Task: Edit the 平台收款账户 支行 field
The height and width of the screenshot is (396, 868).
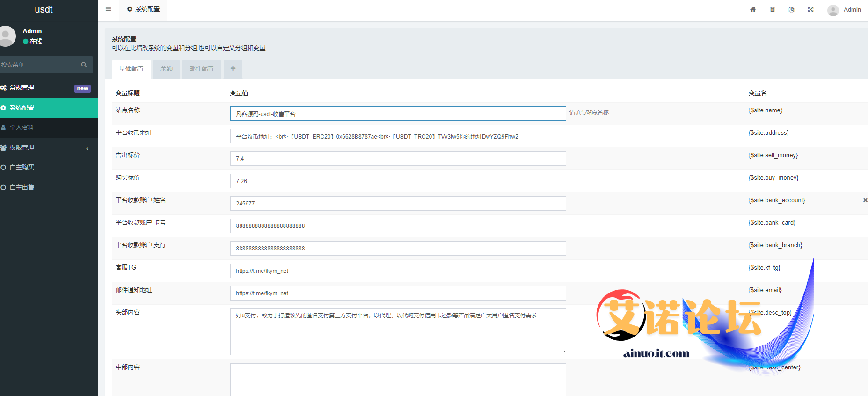Action: pos(398,249)
